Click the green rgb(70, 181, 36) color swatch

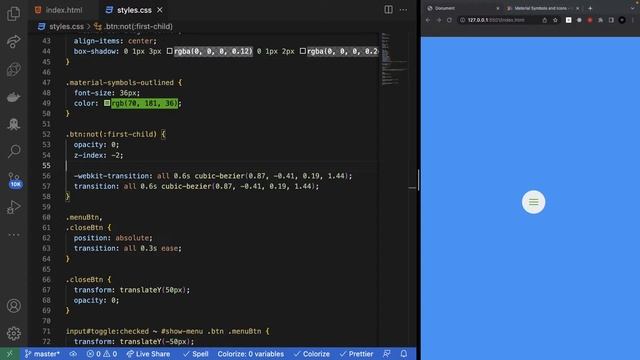coord(107,103)
